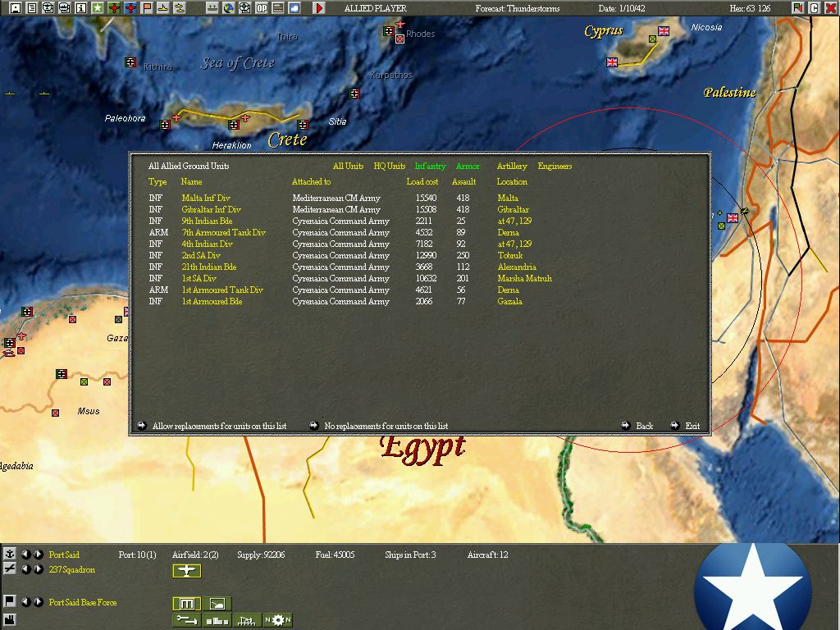Jump to Tobruk location link
Screen dimensions: 840x630
pos(510,256)
